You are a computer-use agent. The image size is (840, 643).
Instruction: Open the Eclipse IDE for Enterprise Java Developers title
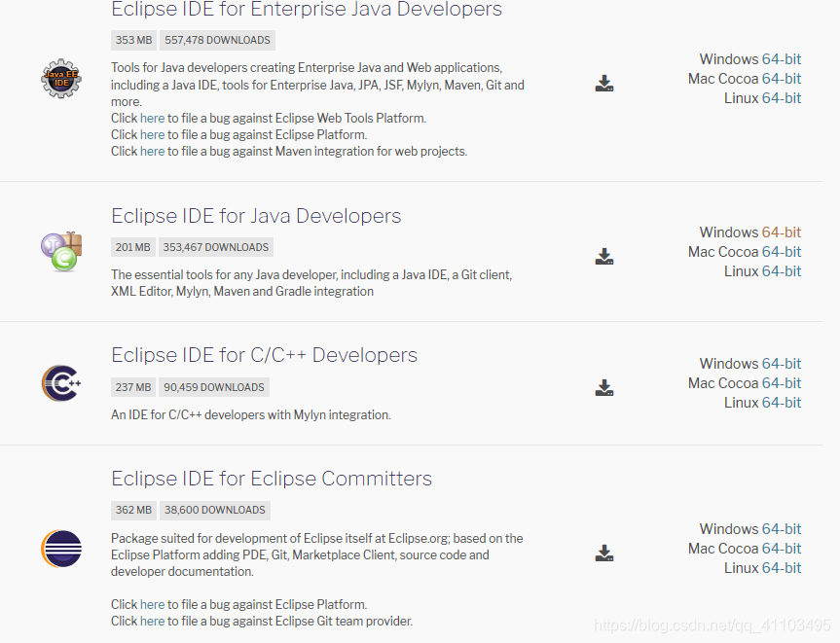[x=305, y=10]
